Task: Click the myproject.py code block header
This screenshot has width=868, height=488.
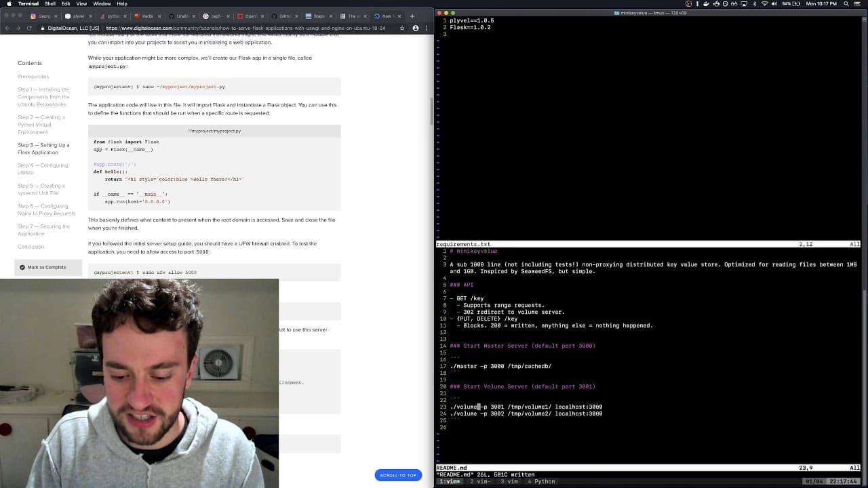Action: [x=214, y=131]
